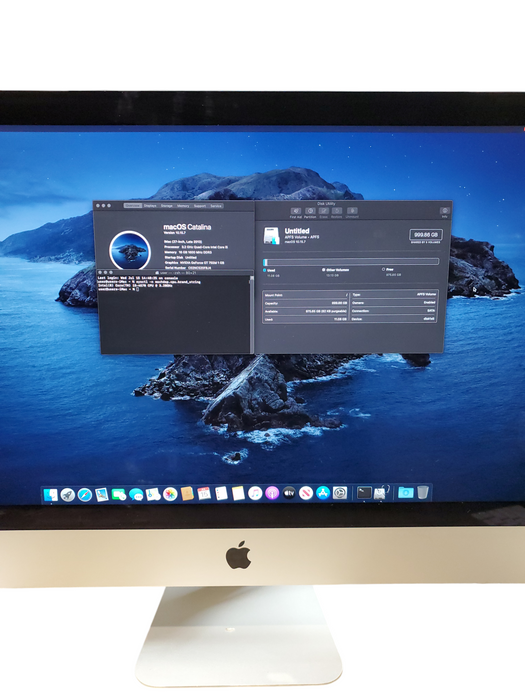Open System Preferences from the Dock
525x700 pixels.
(x=340, y=493)
